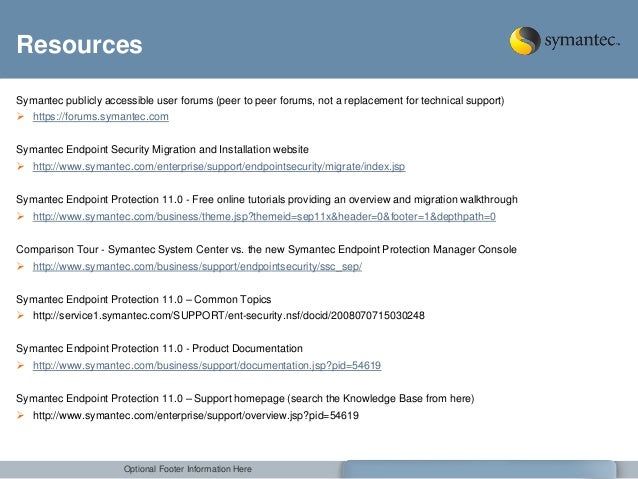Click the service1.symantec.com docid URL text
The image size is (638, 479).
tap(229, 315)
